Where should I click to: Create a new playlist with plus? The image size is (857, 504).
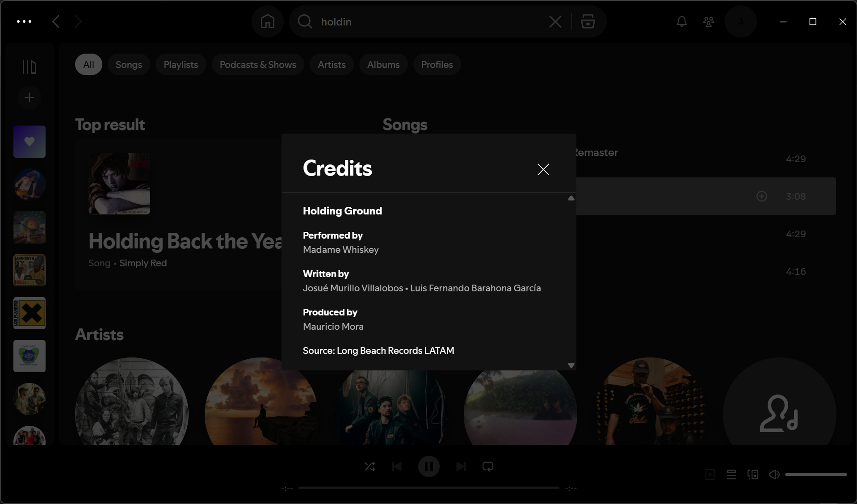click(x=29, y=97)
